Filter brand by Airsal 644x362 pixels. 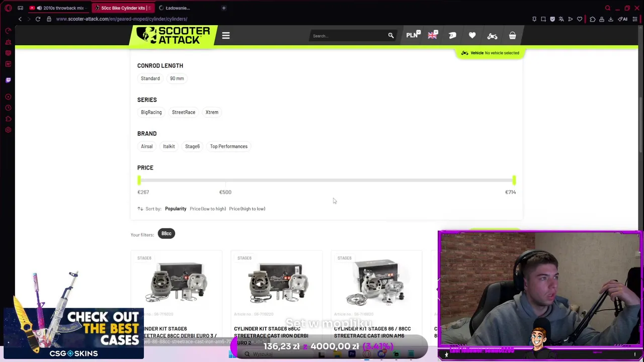pos(146,146)
